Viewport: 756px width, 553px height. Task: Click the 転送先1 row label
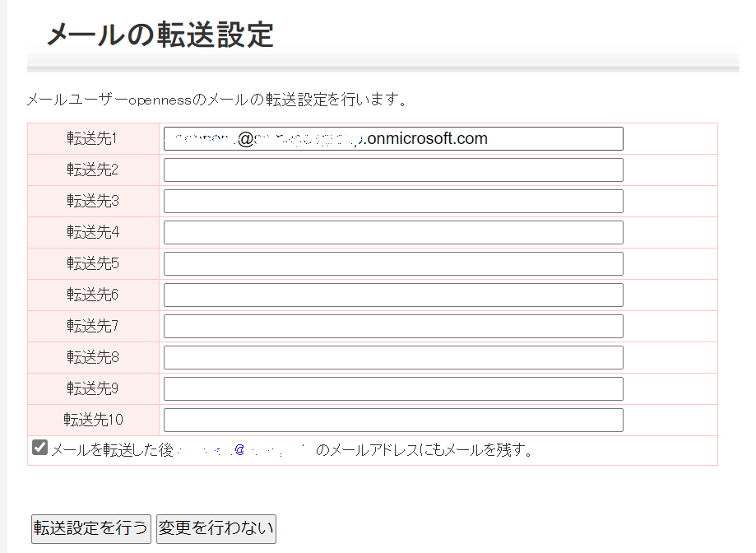click(x=90, y=138)
